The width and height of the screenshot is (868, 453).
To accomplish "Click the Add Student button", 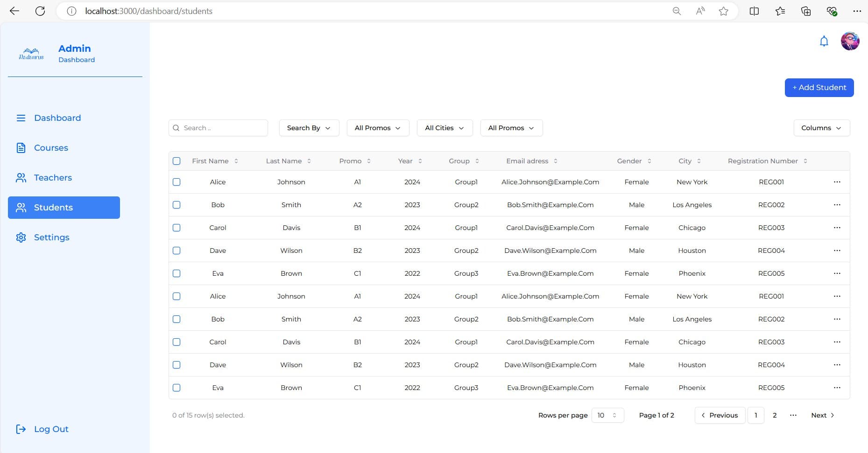I will (x=819, y=88).
